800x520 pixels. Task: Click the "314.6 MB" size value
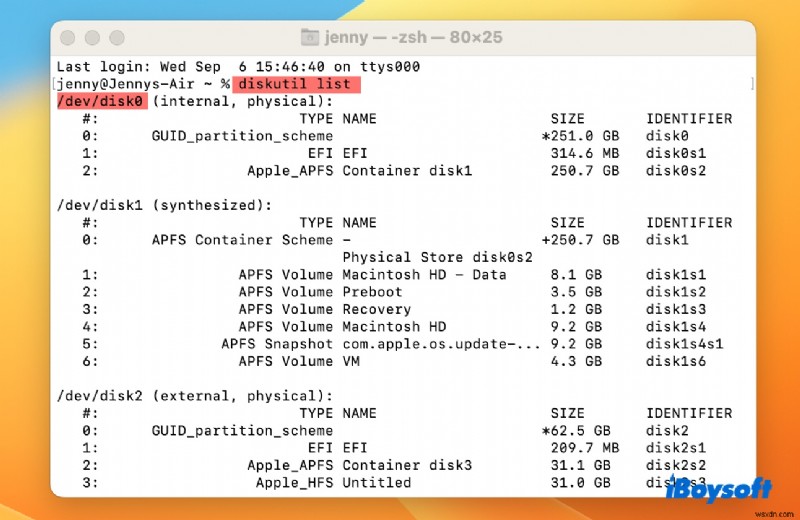[585, 154]
